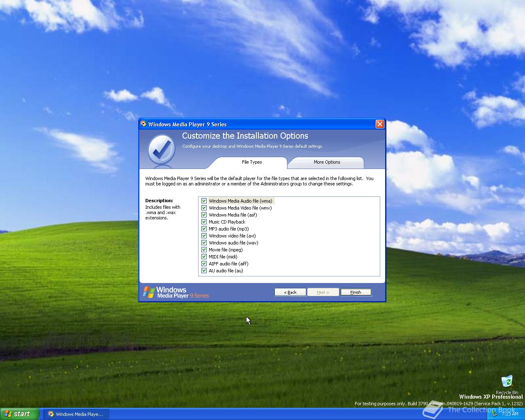Disable MP3 audio file (mp3) association
The image size is (525, 420).
pyautogui.click(x=204, y=229)
